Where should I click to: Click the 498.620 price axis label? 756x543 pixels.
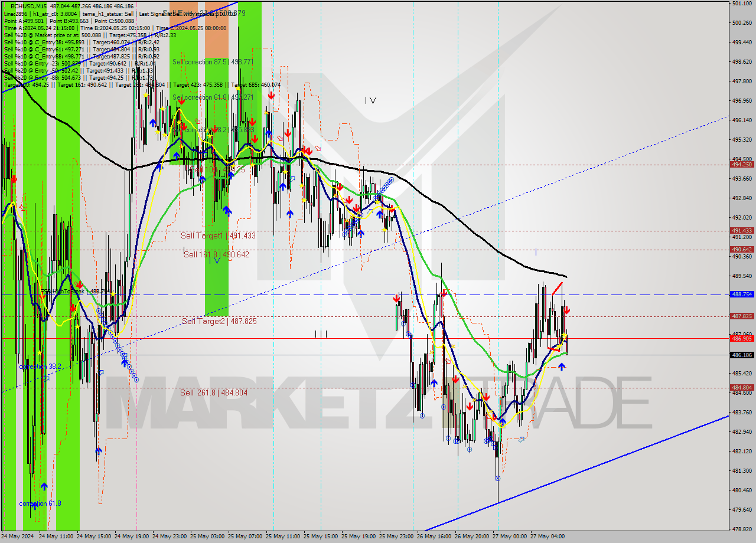point(742,61)
